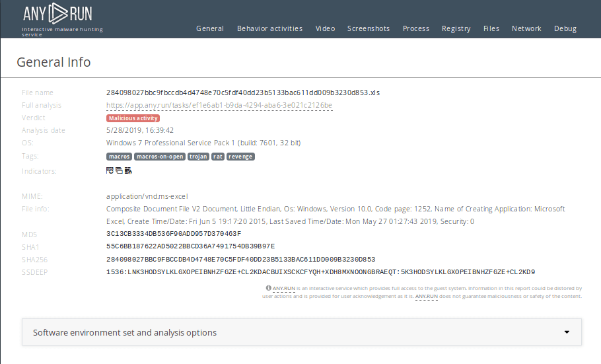Click the third indicator icon

pyautogui.click(x=128, y=171)
